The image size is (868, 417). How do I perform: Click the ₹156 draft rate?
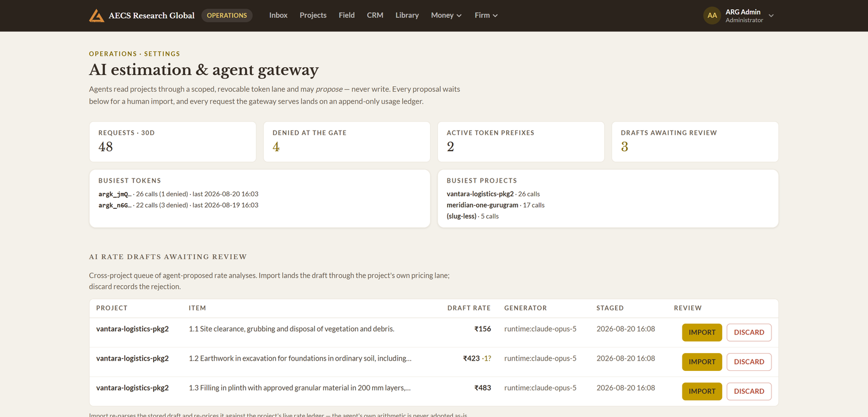(482, 329)
